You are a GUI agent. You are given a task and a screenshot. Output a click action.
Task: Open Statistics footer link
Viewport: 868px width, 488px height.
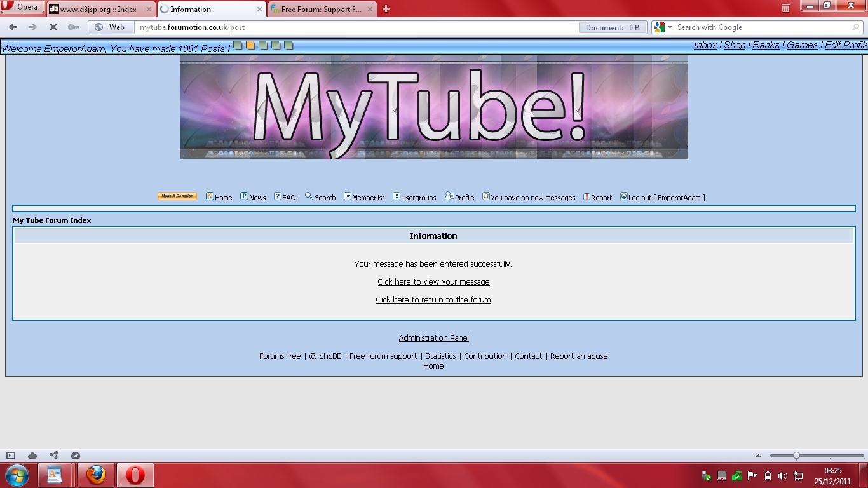[440, 356]
